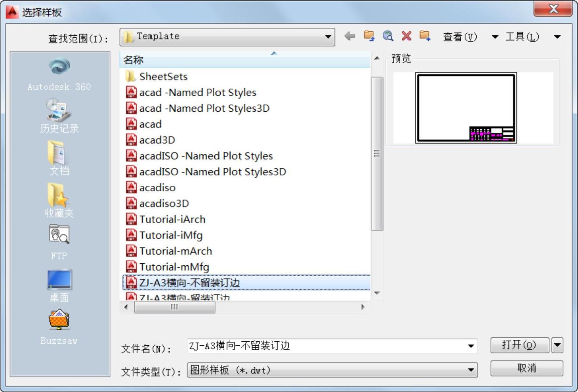Open the Buzzsaw location shortcut

(59, 328)
